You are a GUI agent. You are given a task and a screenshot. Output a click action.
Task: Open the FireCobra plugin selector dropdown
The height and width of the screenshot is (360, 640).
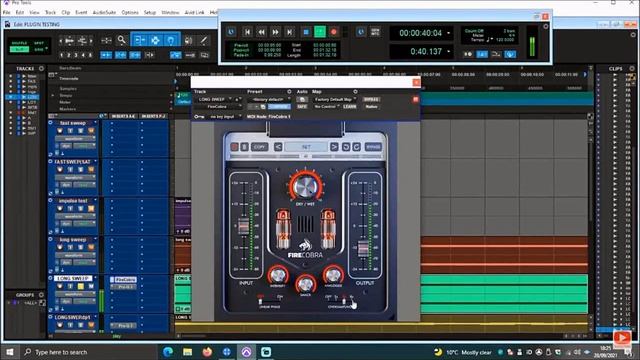pyautogui.click(x=219, y=107)
